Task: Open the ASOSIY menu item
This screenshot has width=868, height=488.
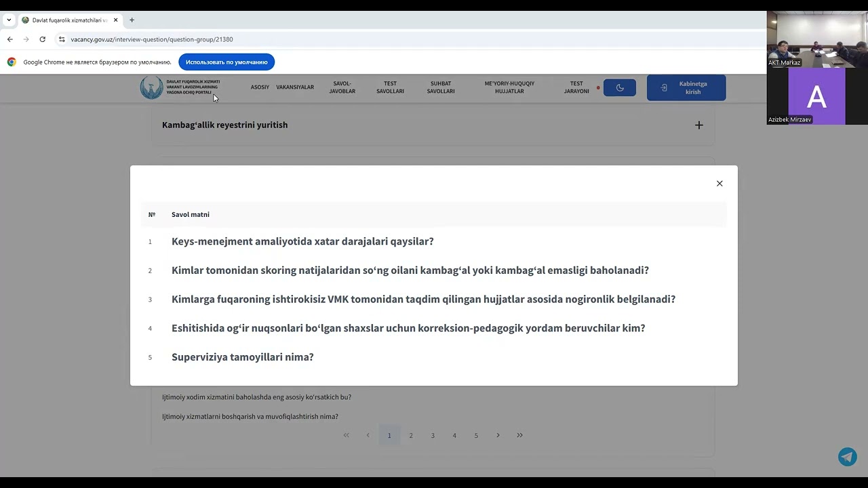Action: click(x=260, y=87)
